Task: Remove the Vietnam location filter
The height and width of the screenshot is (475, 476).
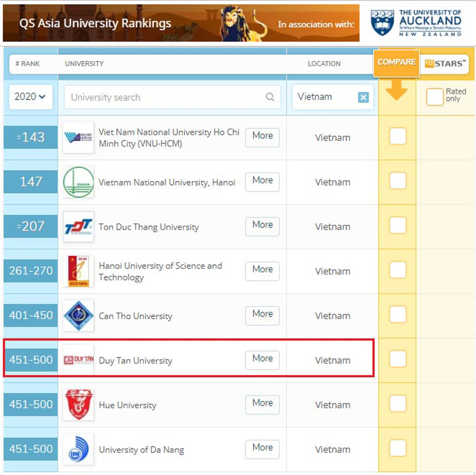Action: pyautogui.click(x=363, y=97)
